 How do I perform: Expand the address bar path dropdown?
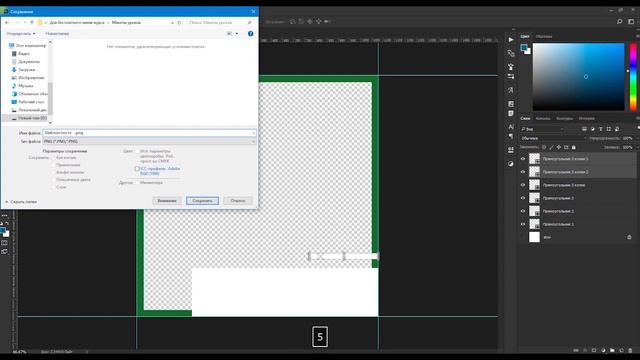(x=172, y=22)
